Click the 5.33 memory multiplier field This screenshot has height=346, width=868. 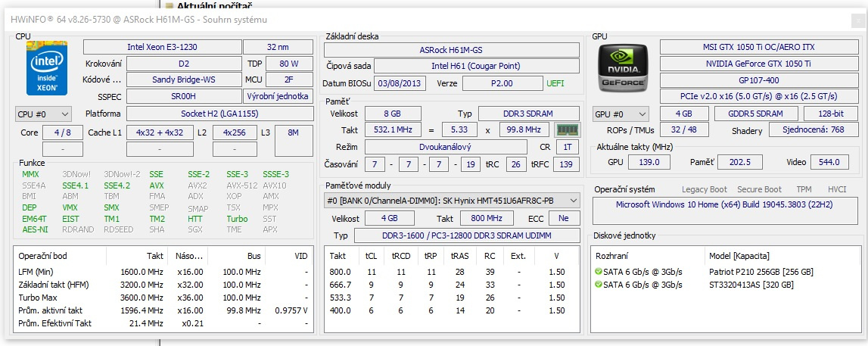click(459, 130)
